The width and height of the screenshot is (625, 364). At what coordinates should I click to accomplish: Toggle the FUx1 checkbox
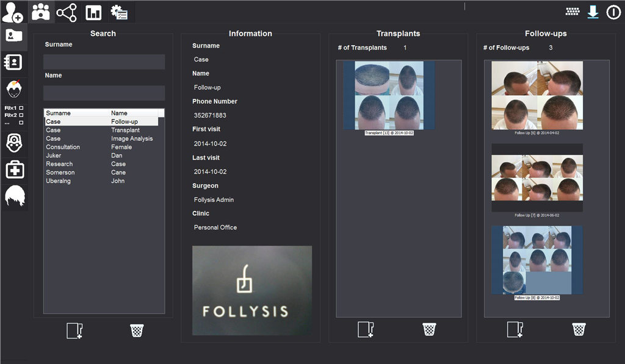click(x=21, y=108)
